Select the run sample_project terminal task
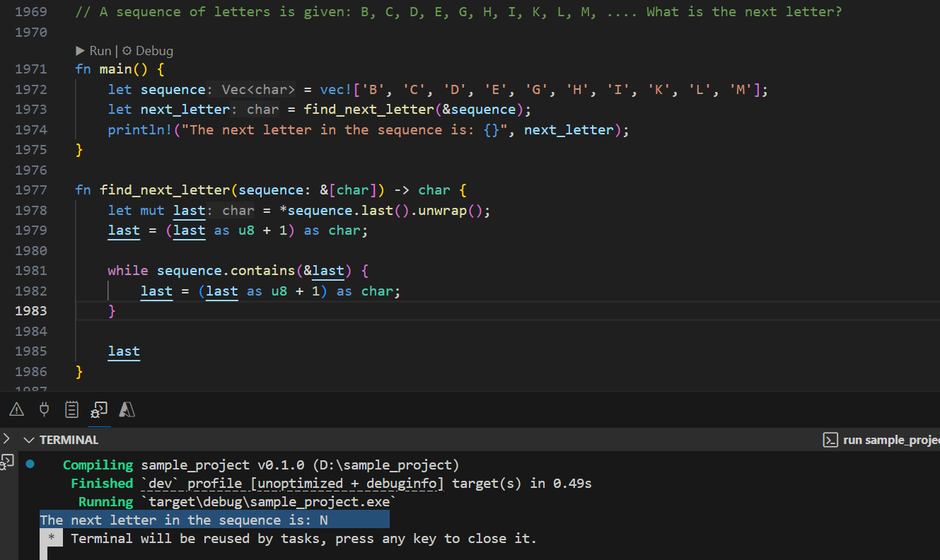 [890, 440]
